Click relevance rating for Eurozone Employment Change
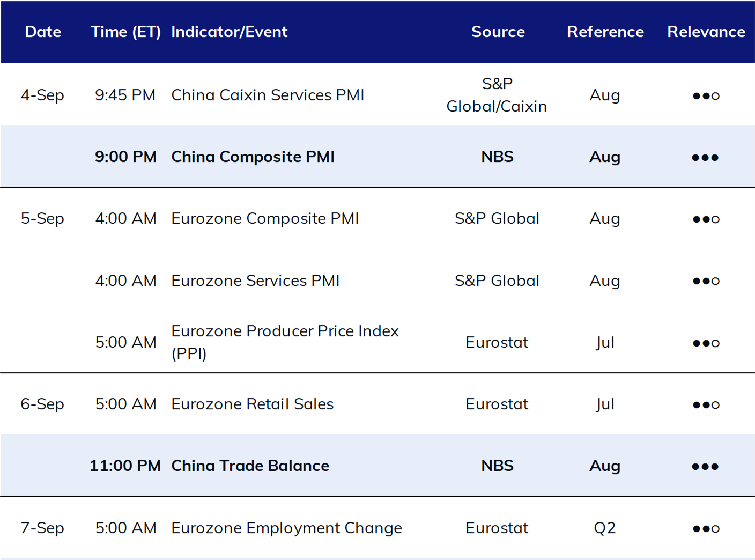The height and width of the screenshot is (560, 755). coord(706,528)
